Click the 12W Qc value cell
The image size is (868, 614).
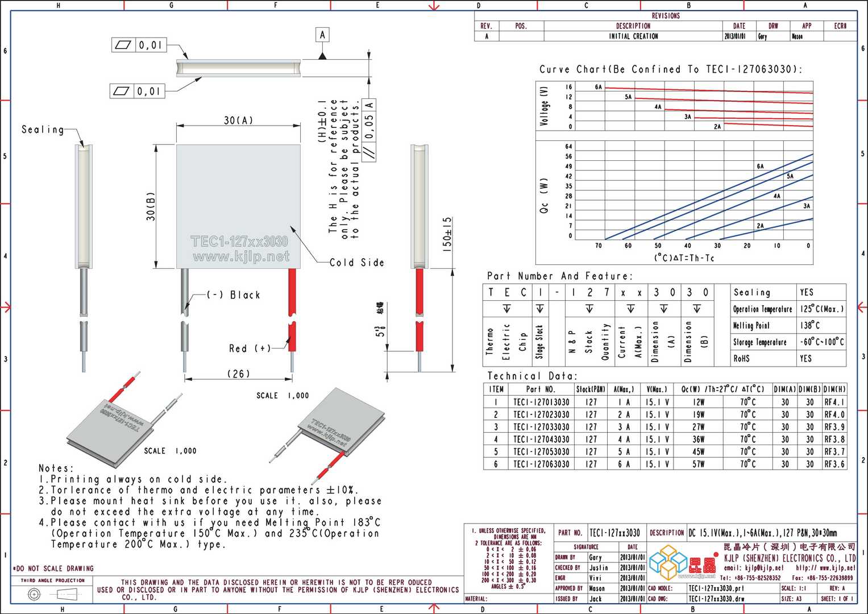[699, 402]
